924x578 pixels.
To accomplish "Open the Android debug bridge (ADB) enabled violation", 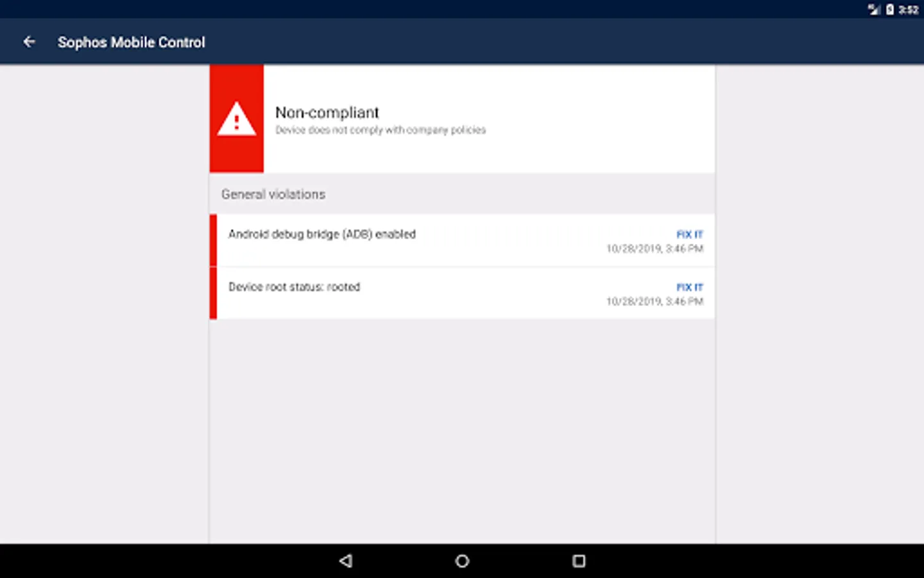I will (x=462, y=240).
